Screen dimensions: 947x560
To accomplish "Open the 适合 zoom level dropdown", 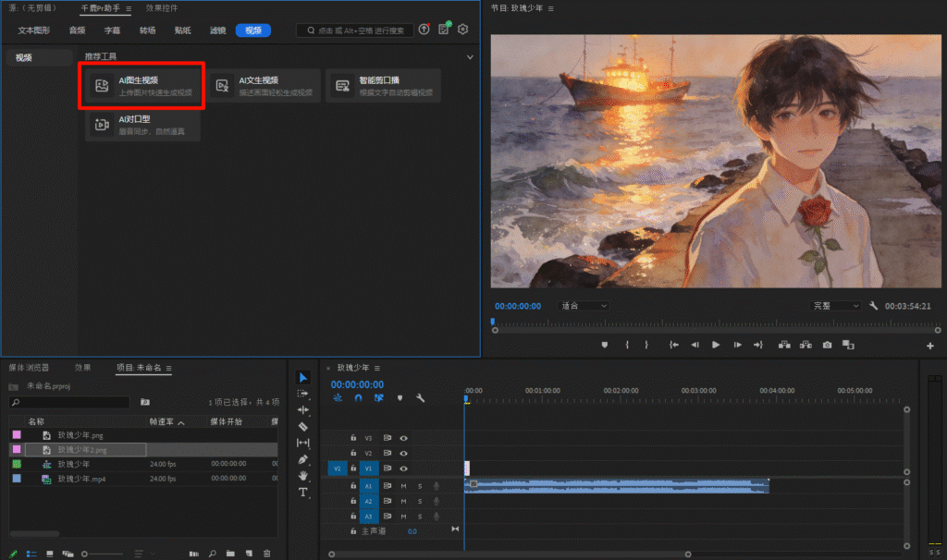I will [584, 306].
